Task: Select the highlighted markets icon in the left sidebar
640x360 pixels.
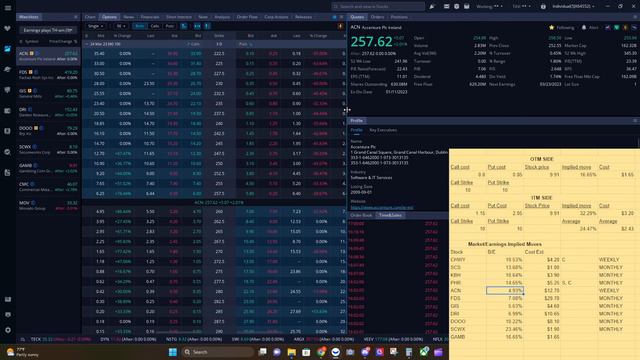Action: pos(7,49)
